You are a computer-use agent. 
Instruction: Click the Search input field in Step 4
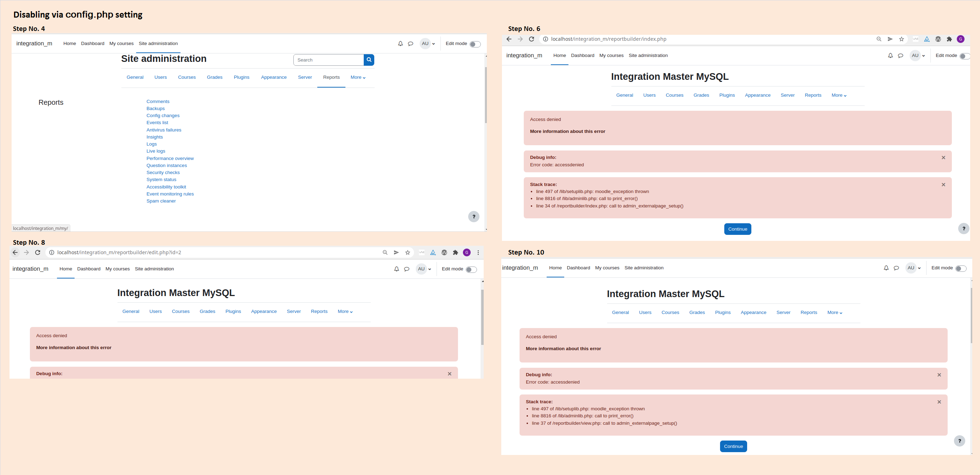(x=328, y=60)
